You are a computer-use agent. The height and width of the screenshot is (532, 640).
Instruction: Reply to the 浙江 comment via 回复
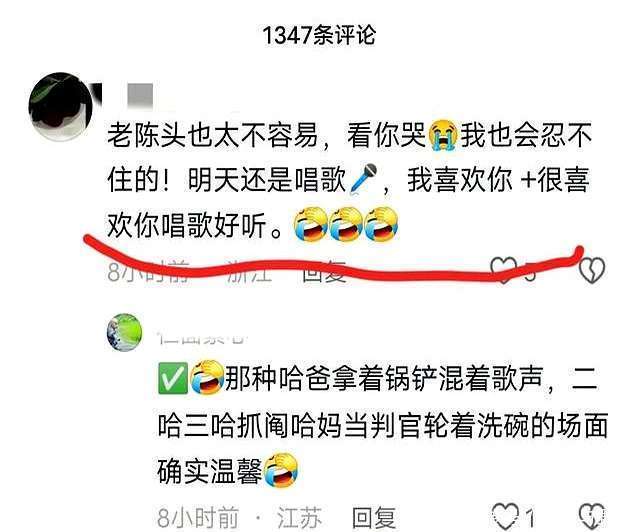(325, 272)
